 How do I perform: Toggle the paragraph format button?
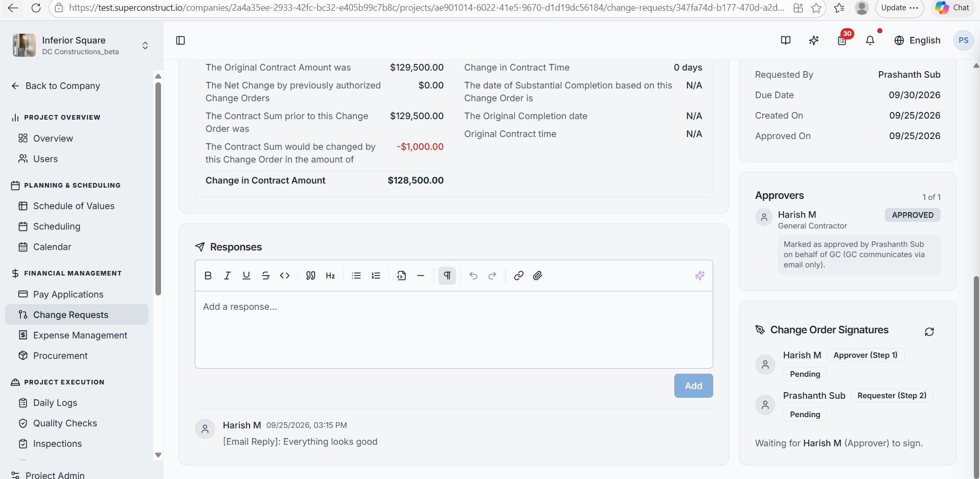click(447, 276)
